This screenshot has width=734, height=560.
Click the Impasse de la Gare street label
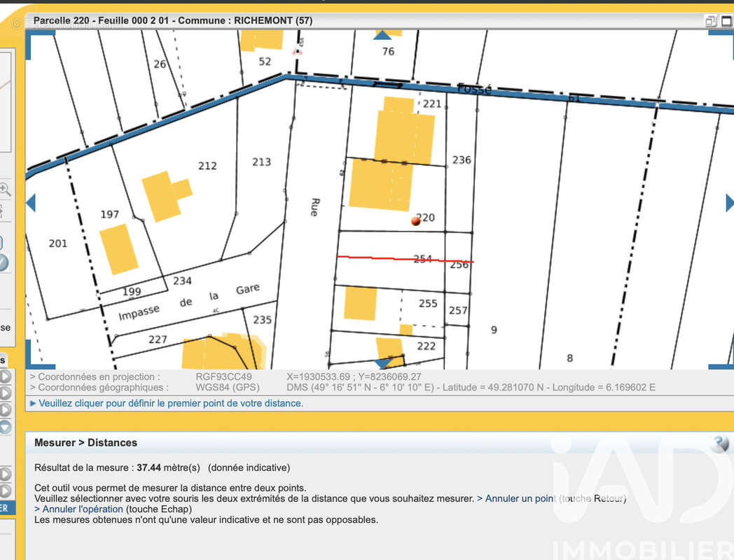(189, 302)
